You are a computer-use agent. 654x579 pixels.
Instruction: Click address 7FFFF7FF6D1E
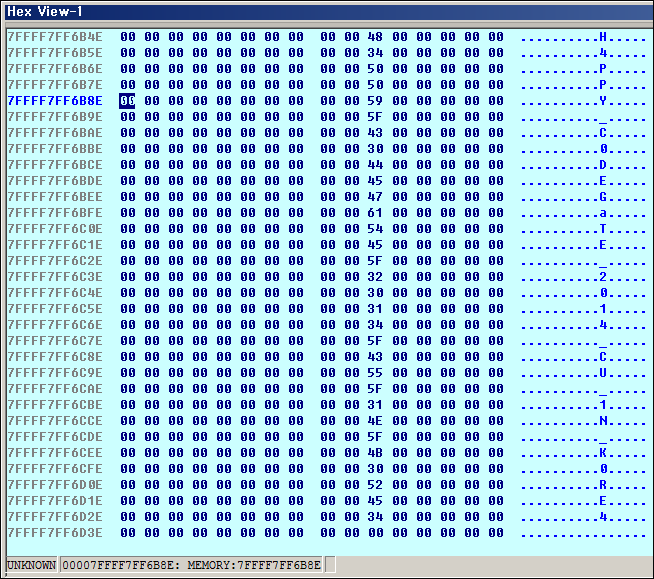pyautogui.click(x=55, y=501)
